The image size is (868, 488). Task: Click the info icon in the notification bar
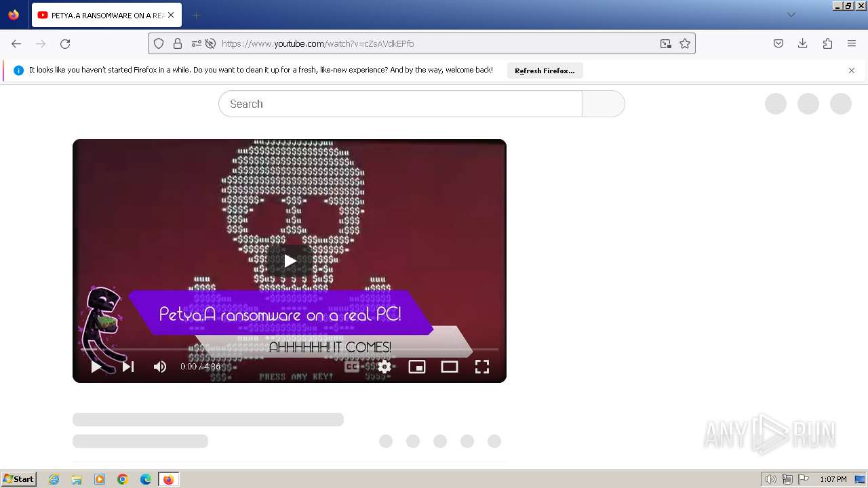click(x=18, y=70)
